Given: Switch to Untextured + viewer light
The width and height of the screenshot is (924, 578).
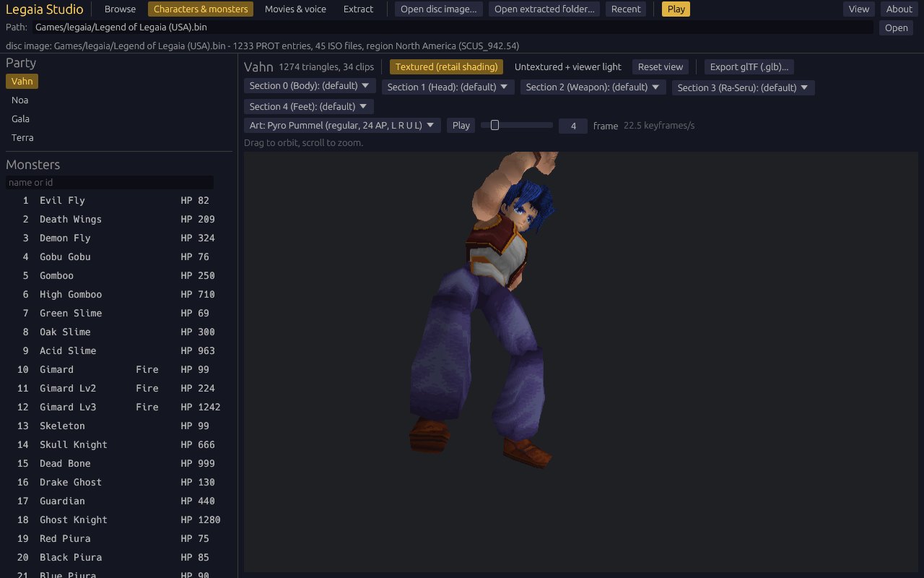Looking at the screenshot, I should point(567,66).
